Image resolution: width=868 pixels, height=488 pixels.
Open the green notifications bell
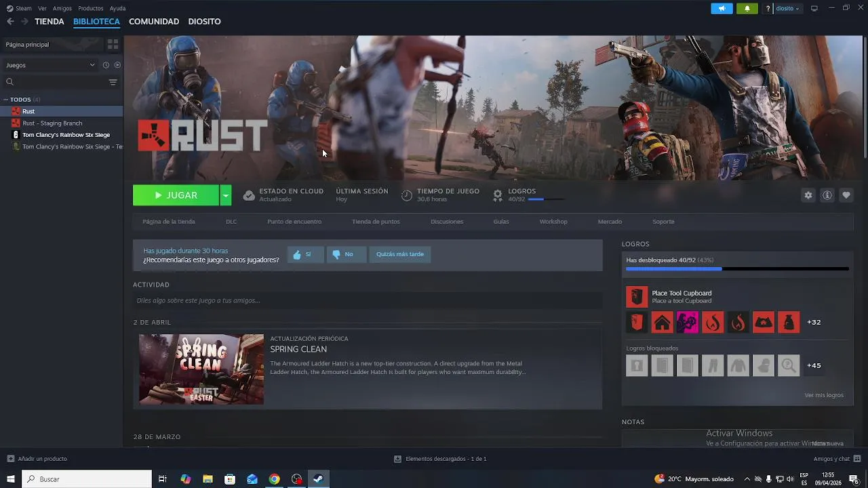747,8
